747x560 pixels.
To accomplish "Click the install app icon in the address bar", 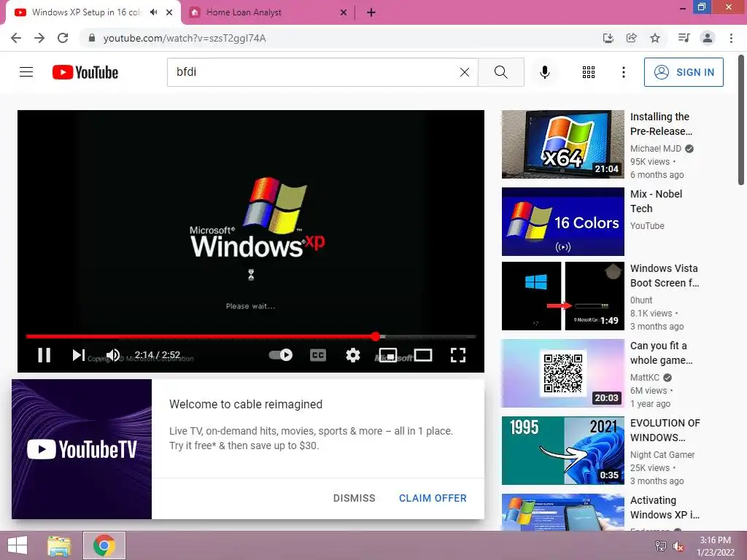I will (608, 38).
